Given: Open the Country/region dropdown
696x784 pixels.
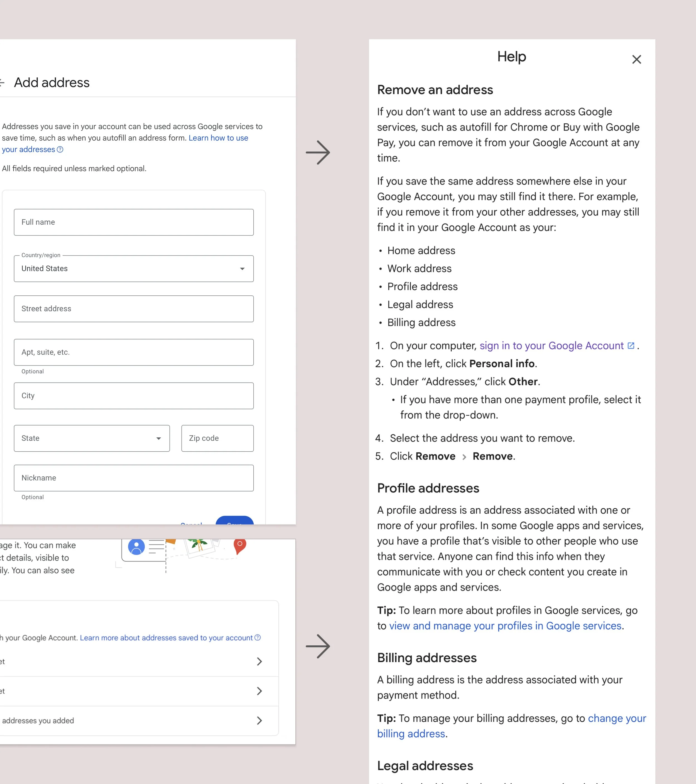Looking at the screenshot, I should [x=134, y=268].
